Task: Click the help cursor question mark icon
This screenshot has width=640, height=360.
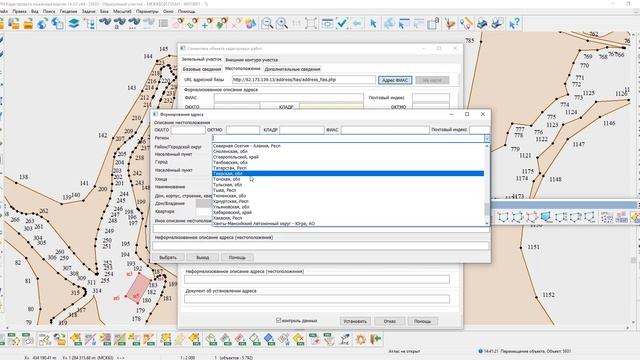Action: click(514, 23)
